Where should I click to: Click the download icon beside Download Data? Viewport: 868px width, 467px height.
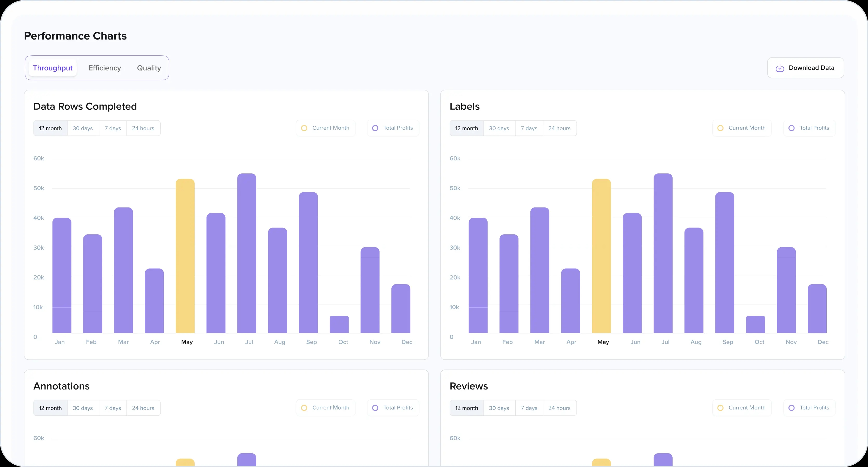(x=780, y=68)
